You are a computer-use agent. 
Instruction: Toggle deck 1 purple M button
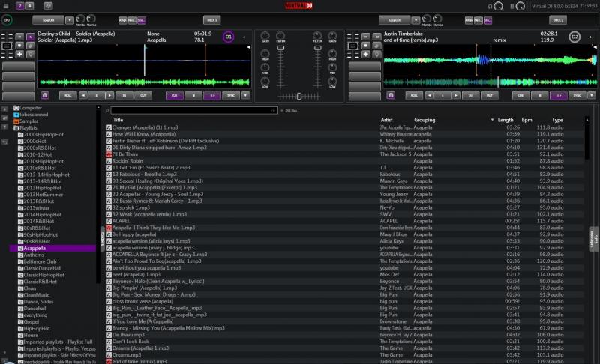point(31,37)
